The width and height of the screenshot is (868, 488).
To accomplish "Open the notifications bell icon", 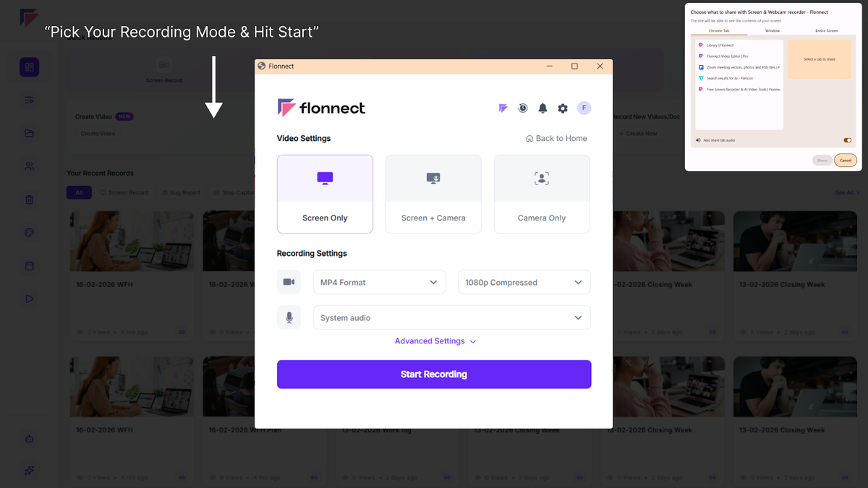I will click(x=542, y=108).
